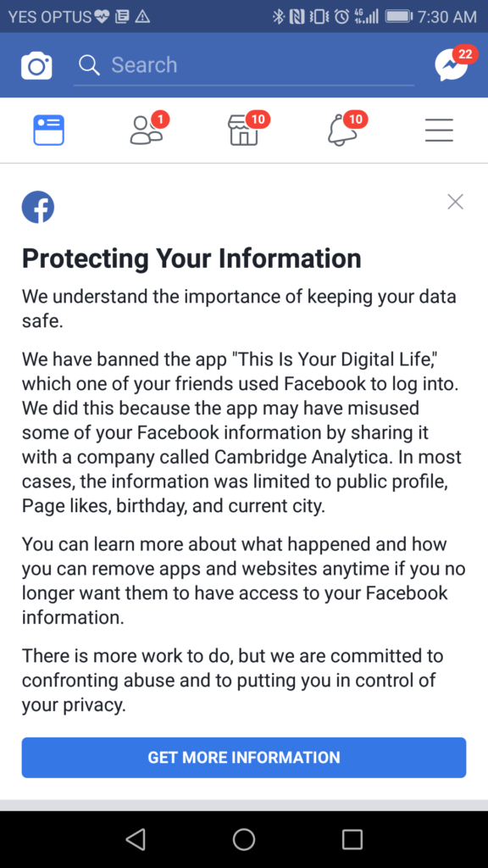This screenshot has width=488, height=868.
Task: Open Android recent apps square button
Action: pos(352,839)
